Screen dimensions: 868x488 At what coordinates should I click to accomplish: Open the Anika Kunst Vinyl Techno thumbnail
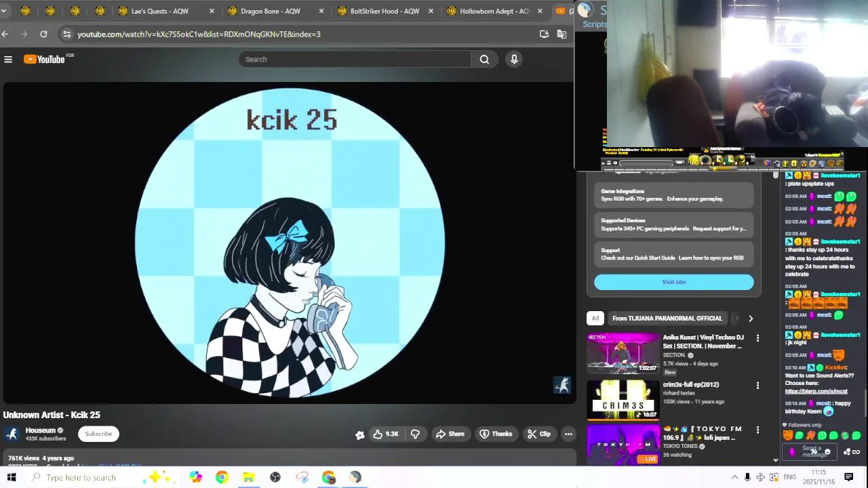(x=623, y=352)
